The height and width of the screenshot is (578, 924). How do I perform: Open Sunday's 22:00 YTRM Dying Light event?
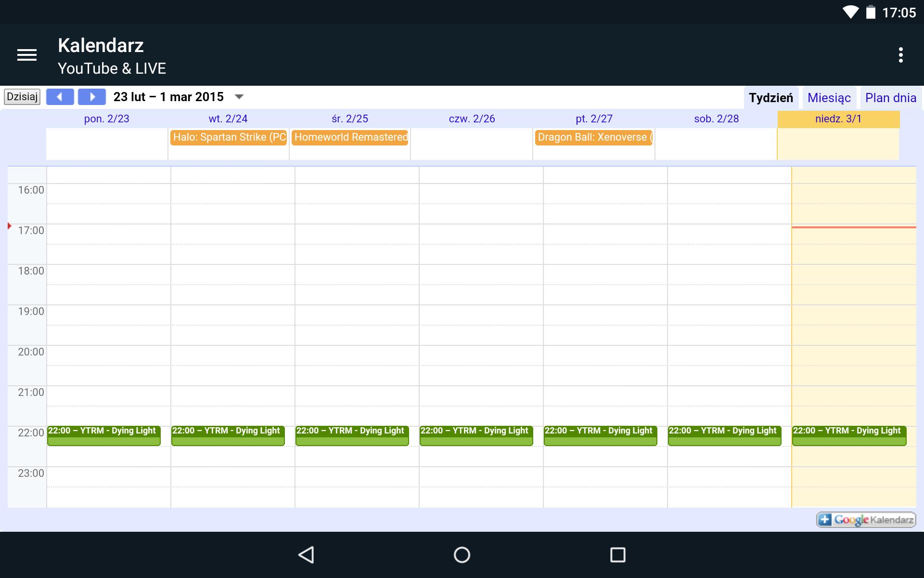pos(849,435)
